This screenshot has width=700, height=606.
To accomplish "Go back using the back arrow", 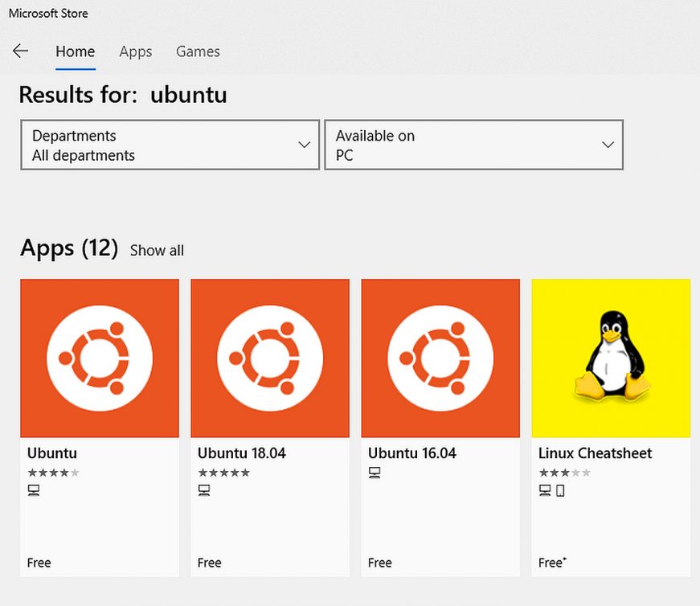I will pyautogui.click(x=21, y=51).
